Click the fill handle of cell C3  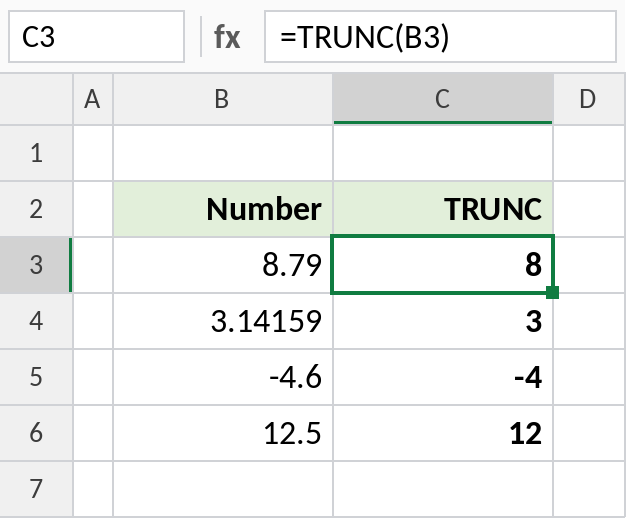(552, 292)
